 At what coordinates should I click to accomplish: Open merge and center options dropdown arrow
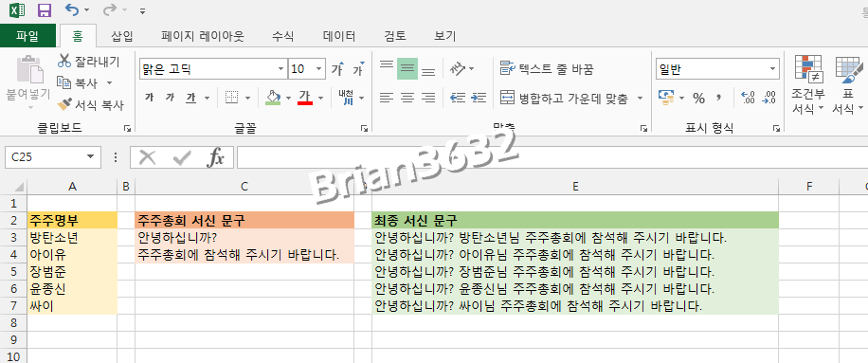coord(640,99)
